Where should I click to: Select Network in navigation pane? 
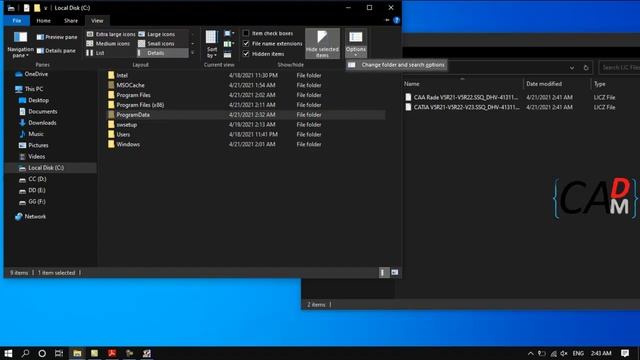31,217
